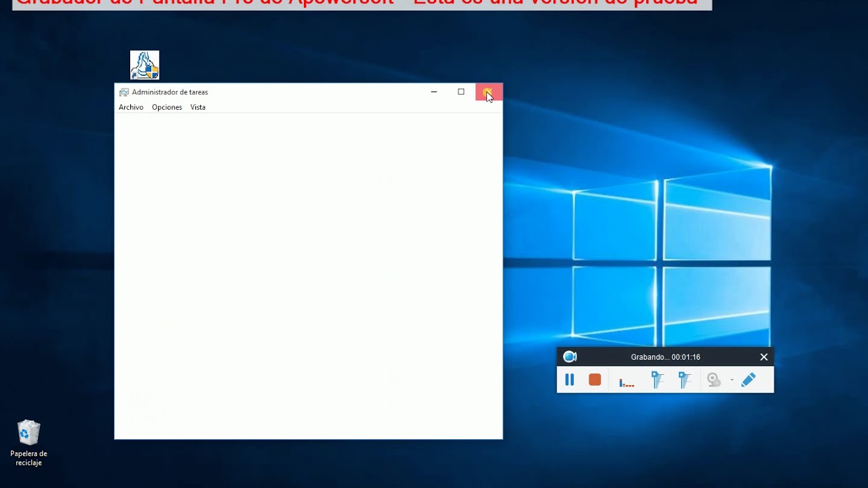The height and width of the screenshot is (488, 868).
Task: Open the Vista menu
Action: [198, 107]
